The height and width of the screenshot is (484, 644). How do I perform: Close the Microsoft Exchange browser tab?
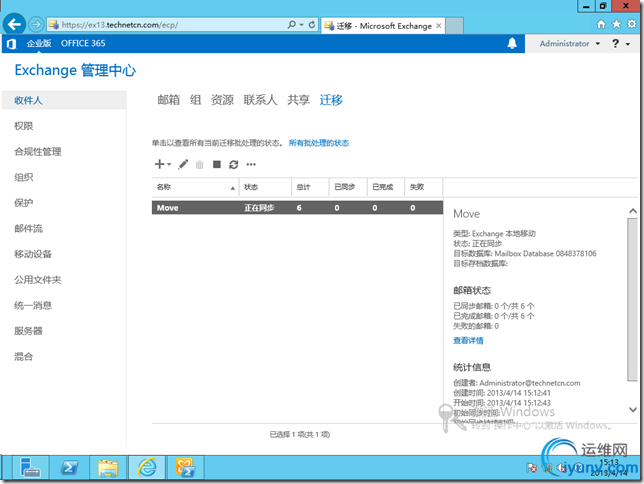pyautogui.click(x=439, y=26)
